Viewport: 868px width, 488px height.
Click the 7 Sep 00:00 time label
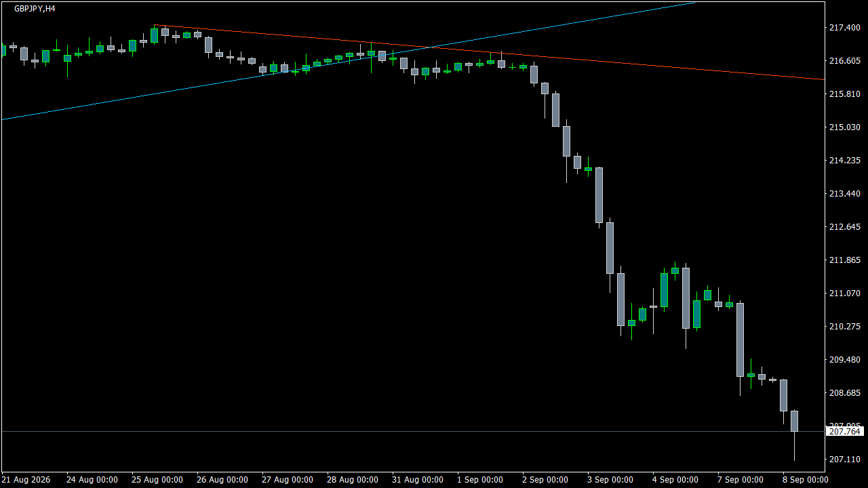[741, 480]
